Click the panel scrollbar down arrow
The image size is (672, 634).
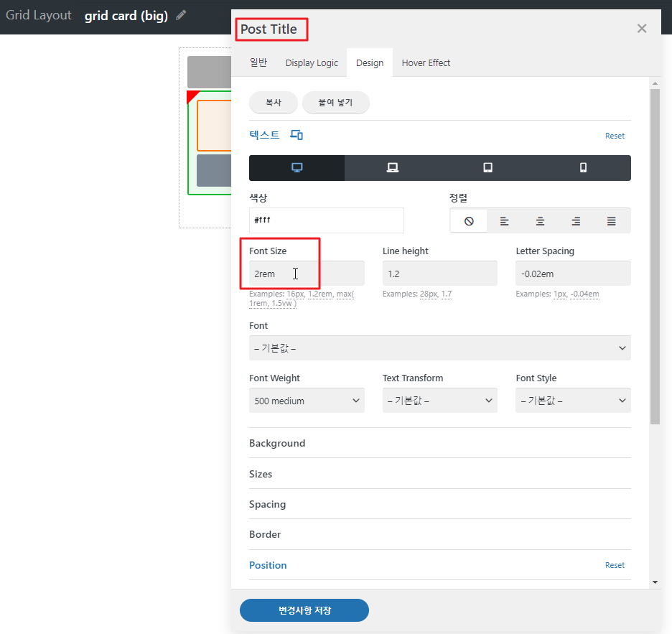click(655, 582)
